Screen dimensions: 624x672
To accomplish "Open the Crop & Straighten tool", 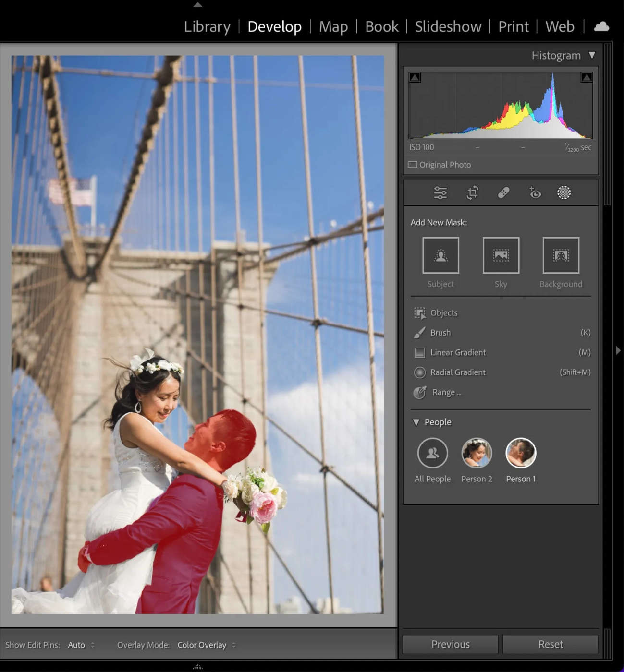I will [472, 192].
